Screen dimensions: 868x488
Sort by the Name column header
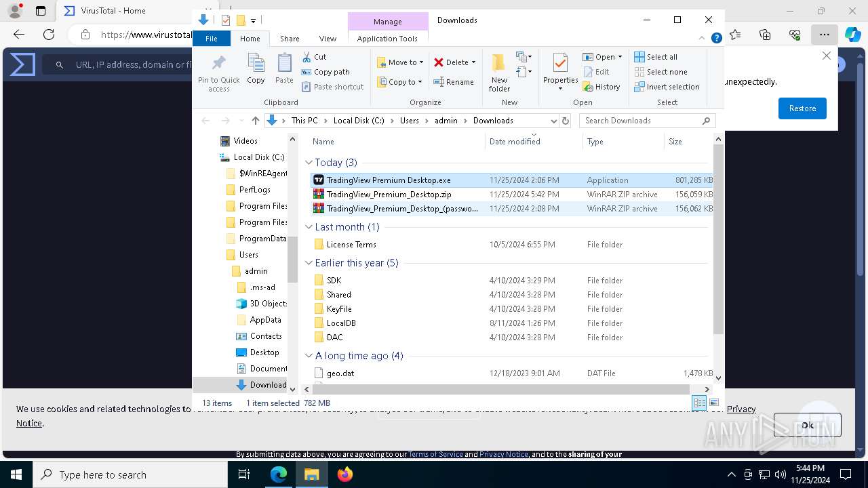(397, 142)
